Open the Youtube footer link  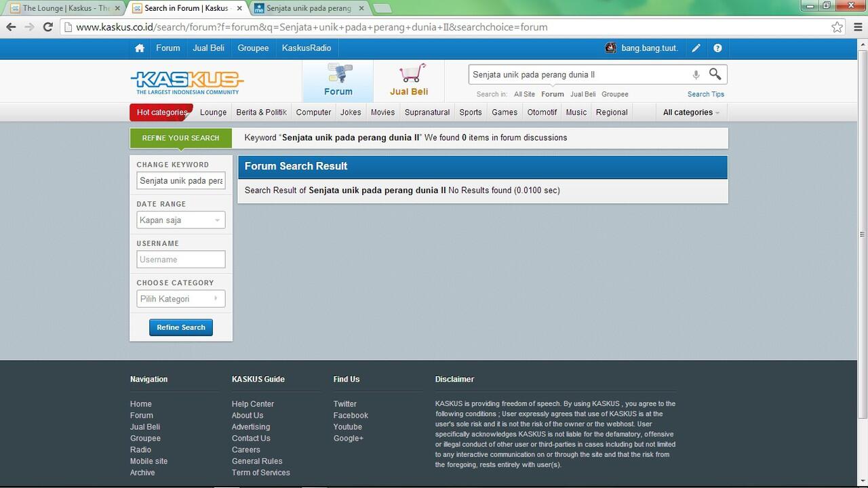tap(348, 427)
